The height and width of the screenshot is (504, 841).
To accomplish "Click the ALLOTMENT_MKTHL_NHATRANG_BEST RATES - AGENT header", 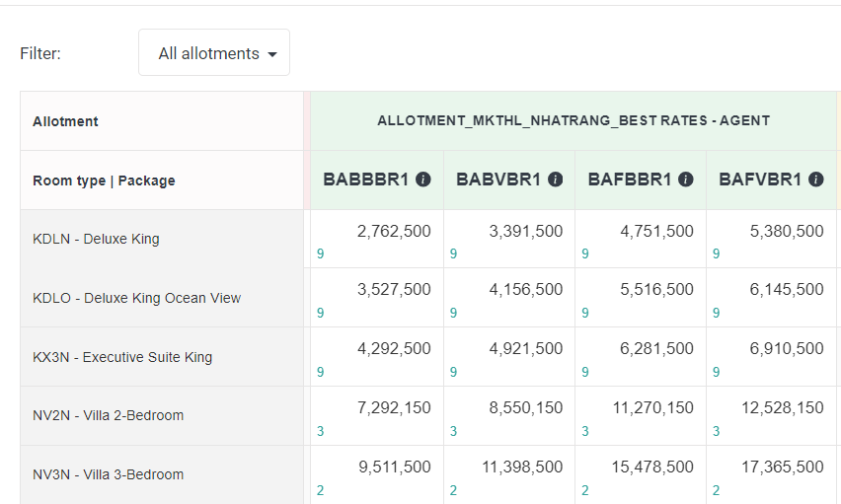I will 573,121.
